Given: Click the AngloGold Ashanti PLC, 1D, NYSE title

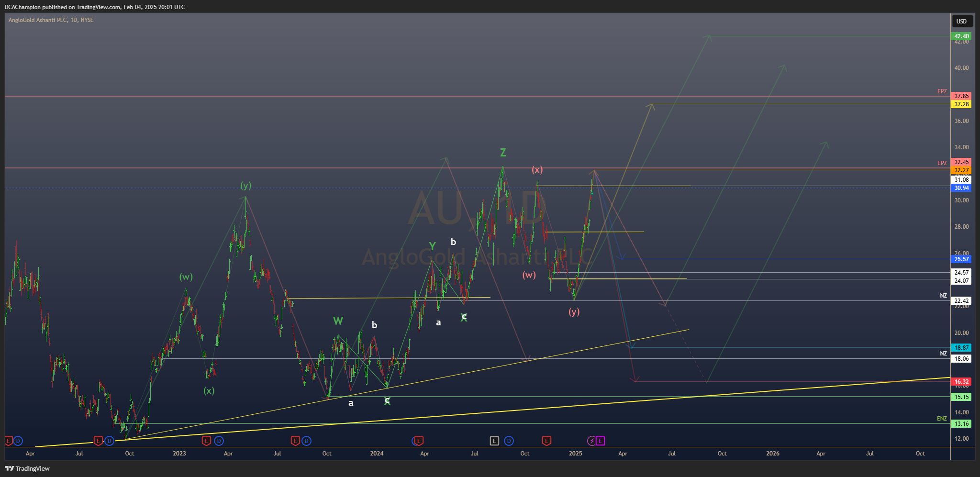Looking at the screenshot, I should (51, 20).
